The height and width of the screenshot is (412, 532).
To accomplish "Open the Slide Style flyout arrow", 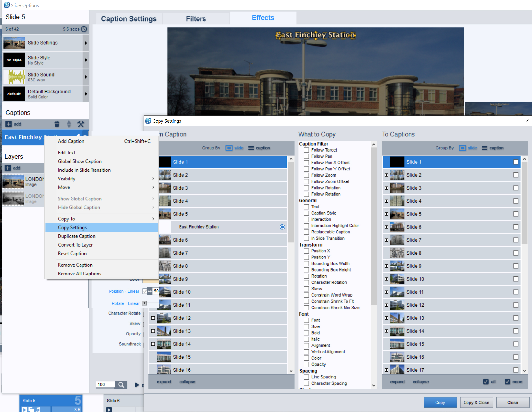I will pos(86,60).
